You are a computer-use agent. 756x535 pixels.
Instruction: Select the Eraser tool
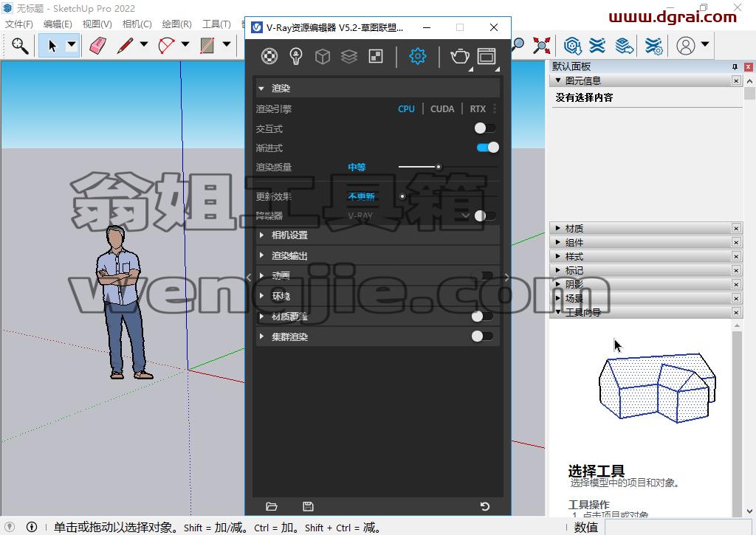pyautogui.click(x=98, y=46)
